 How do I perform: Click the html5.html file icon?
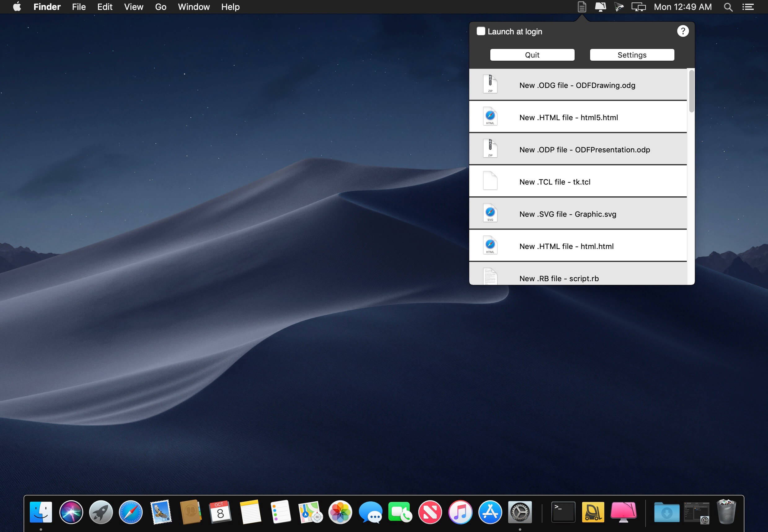(490, 116)
